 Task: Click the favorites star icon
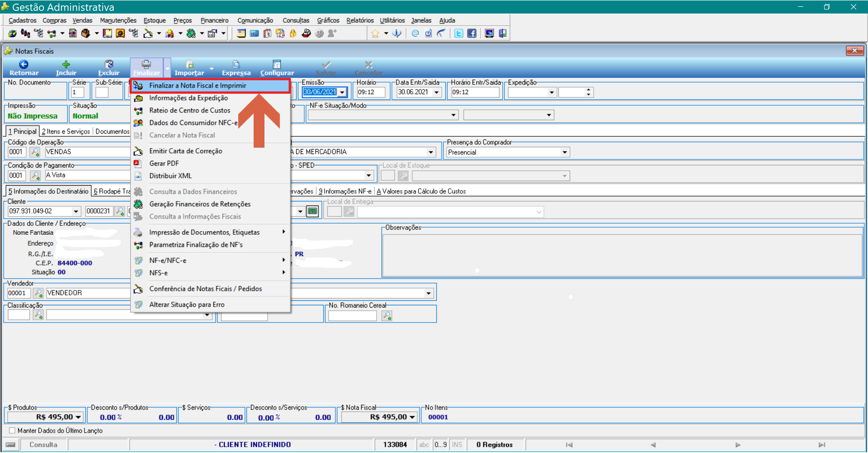375,33
